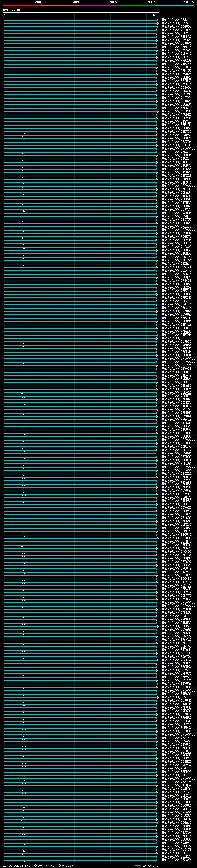Click the purple ~60% identity color segment

99,6
